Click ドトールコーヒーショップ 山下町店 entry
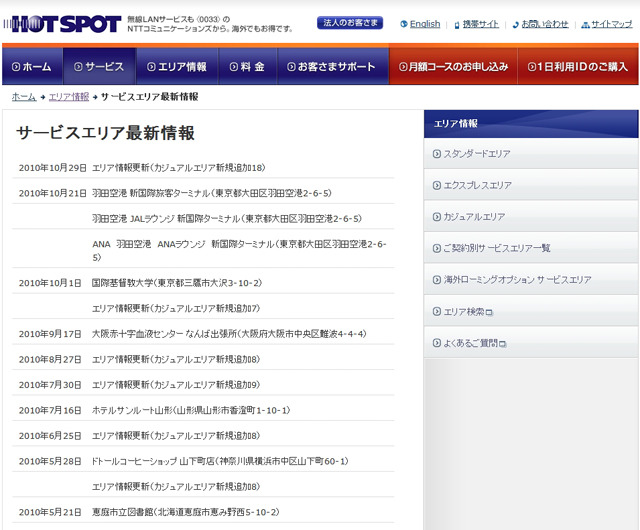Screen dimensions: 640x530 point(220,461)
